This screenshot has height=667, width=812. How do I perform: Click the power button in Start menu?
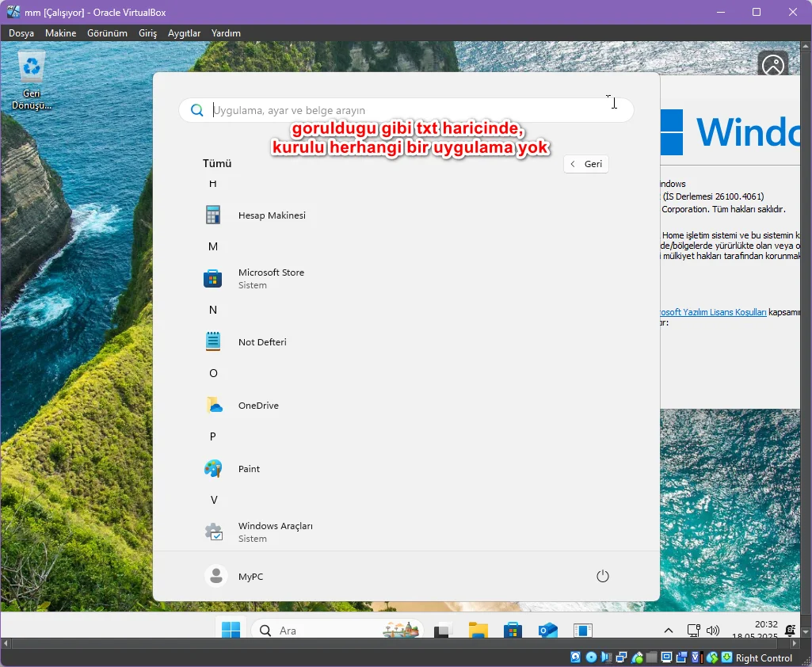point(602,576)
